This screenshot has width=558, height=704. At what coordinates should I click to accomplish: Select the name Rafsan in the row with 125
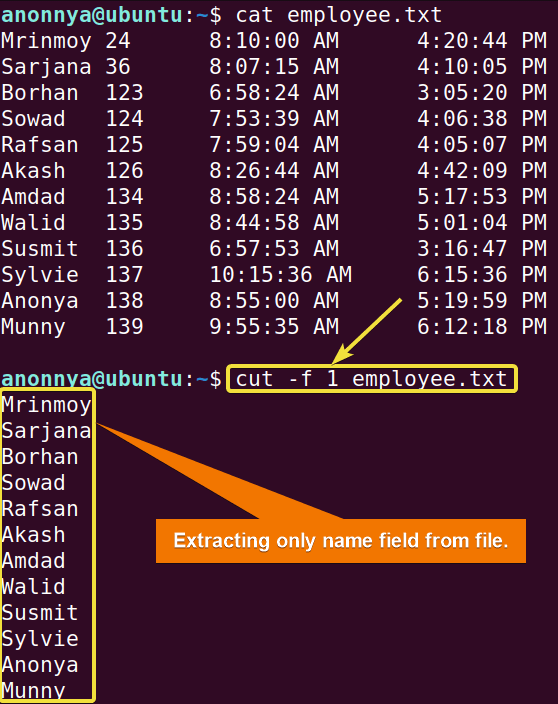40,145
